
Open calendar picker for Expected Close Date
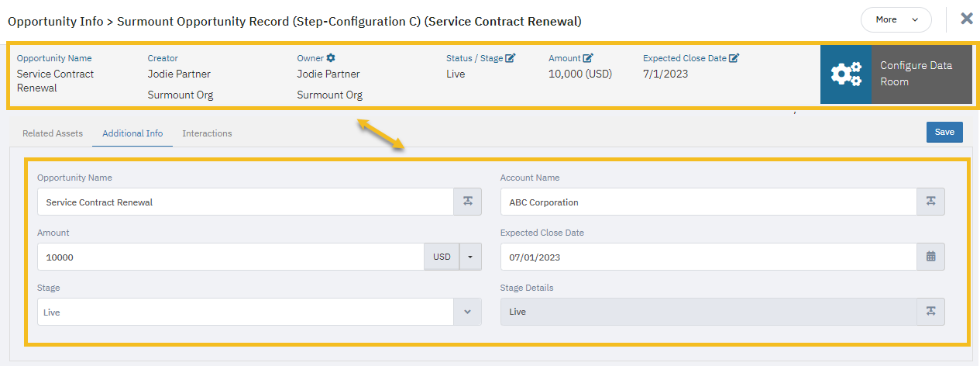[930, 257]
